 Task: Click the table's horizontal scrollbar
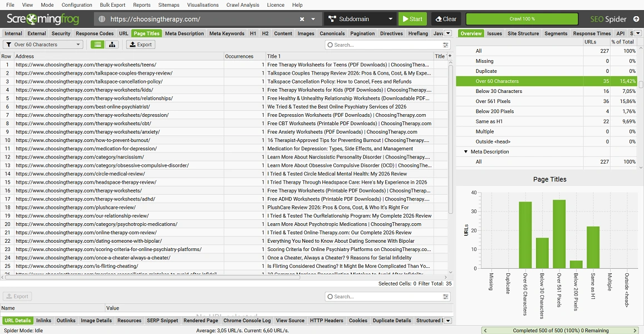[152, 277]
